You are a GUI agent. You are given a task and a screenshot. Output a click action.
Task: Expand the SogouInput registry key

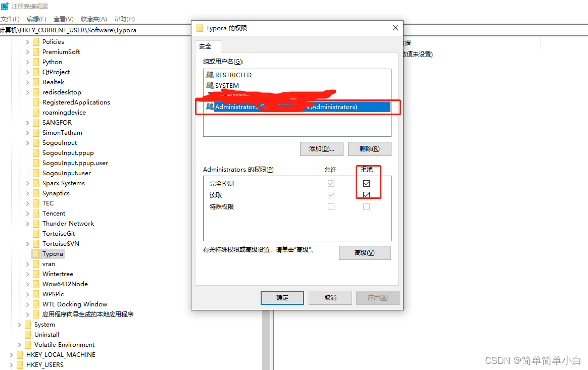click(27, 143)
